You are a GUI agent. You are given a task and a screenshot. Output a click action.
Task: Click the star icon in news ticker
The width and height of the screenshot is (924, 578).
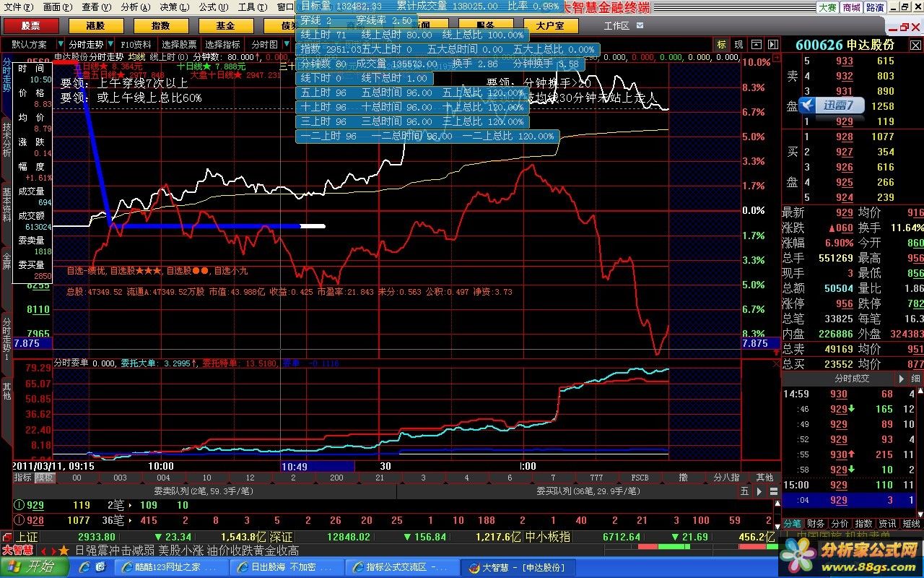pos(64,550)
